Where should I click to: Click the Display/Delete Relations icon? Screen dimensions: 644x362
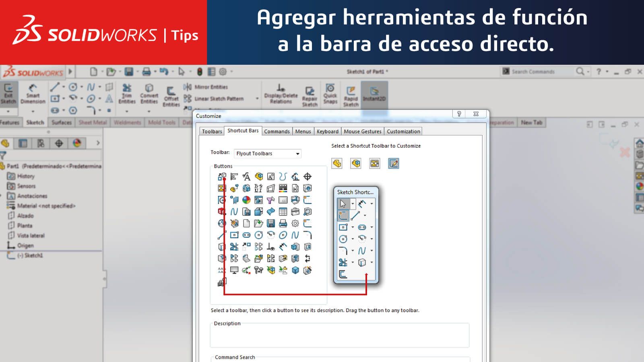[x=281, y=93]
